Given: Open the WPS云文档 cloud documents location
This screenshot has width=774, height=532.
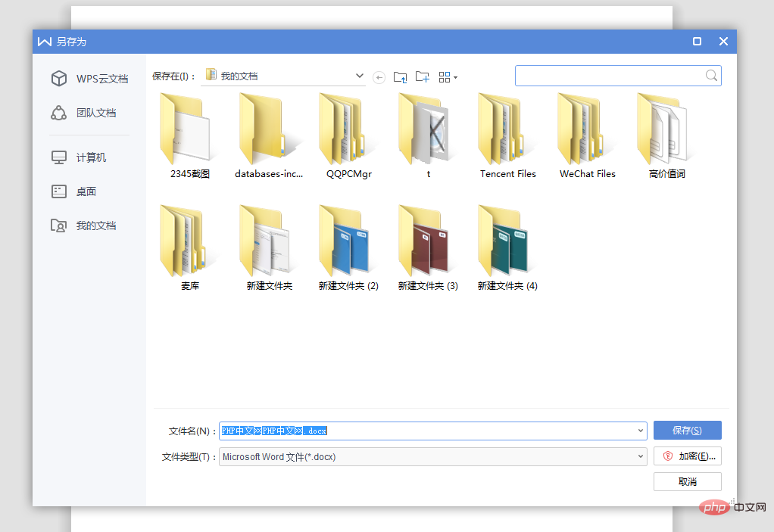Looking at the screenshot, I should (x=89, y=79).
